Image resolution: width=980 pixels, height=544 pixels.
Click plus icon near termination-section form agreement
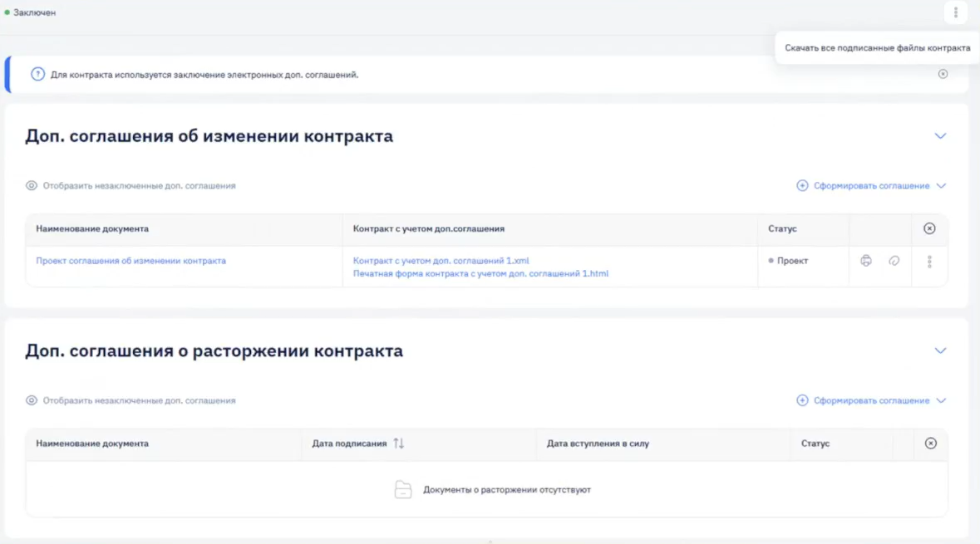(x=802, y=400)
